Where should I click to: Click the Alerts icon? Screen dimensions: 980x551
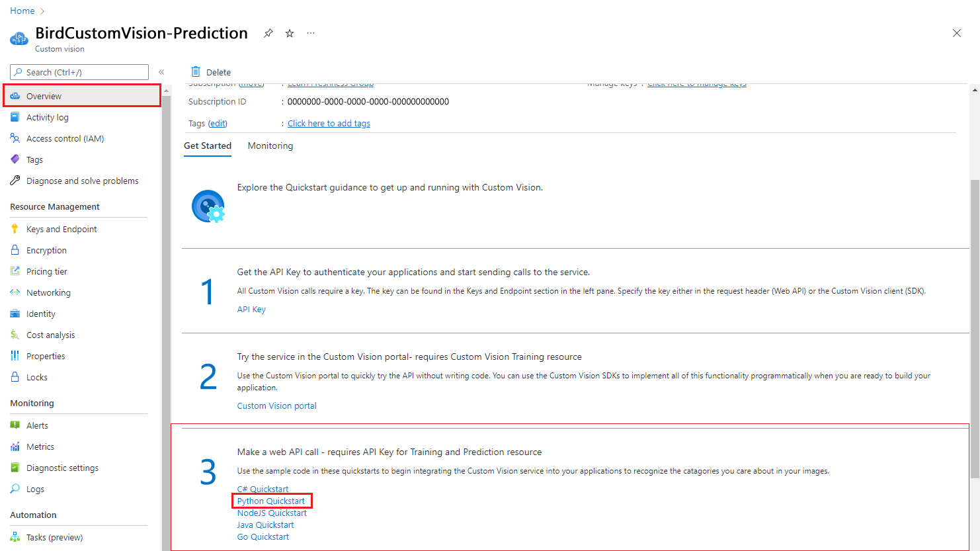(x=15, y=425)
